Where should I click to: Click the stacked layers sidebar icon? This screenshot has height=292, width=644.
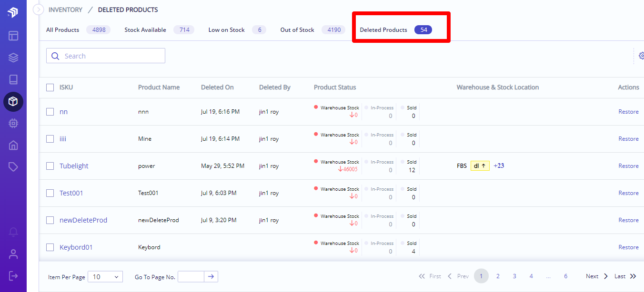tap(13, 58)
